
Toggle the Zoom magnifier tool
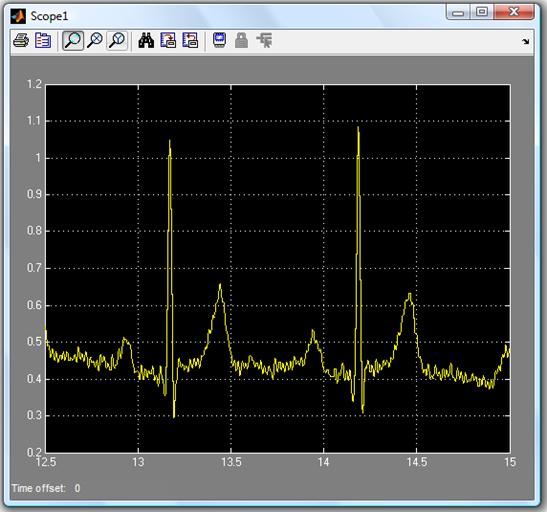(x=73, y=41)
